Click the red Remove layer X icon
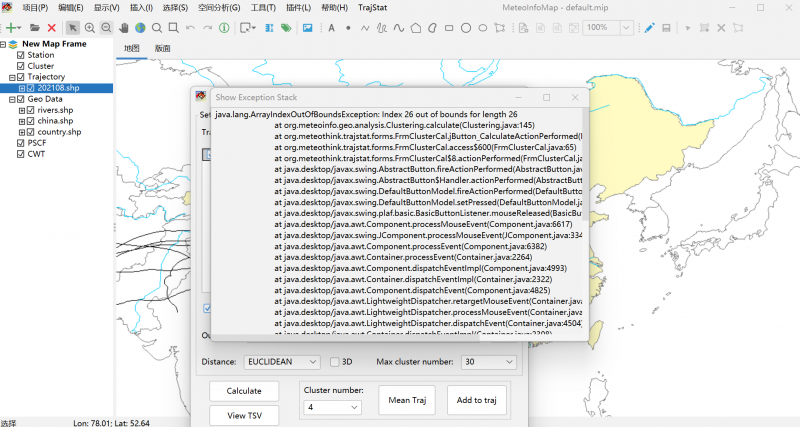Image resolution: width=800 pixels, height=427 pixels. [52, 27]
